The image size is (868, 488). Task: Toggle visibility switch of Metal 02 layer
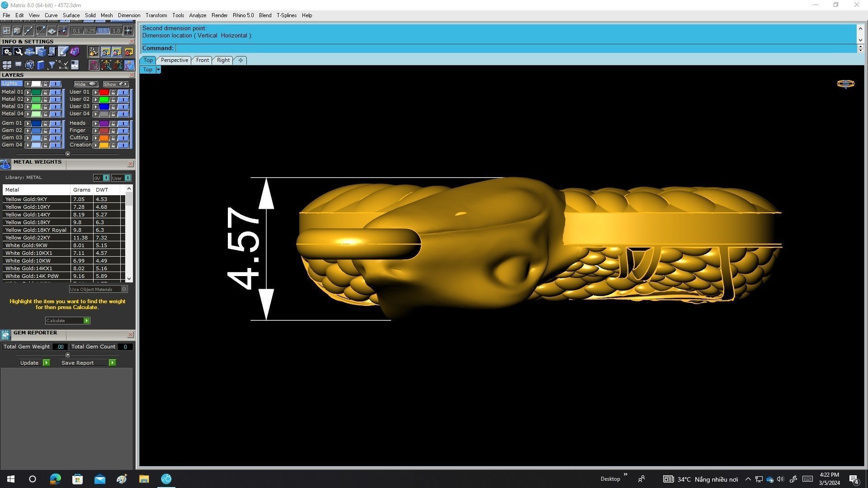pyautogui.click(x=55, y=99)
